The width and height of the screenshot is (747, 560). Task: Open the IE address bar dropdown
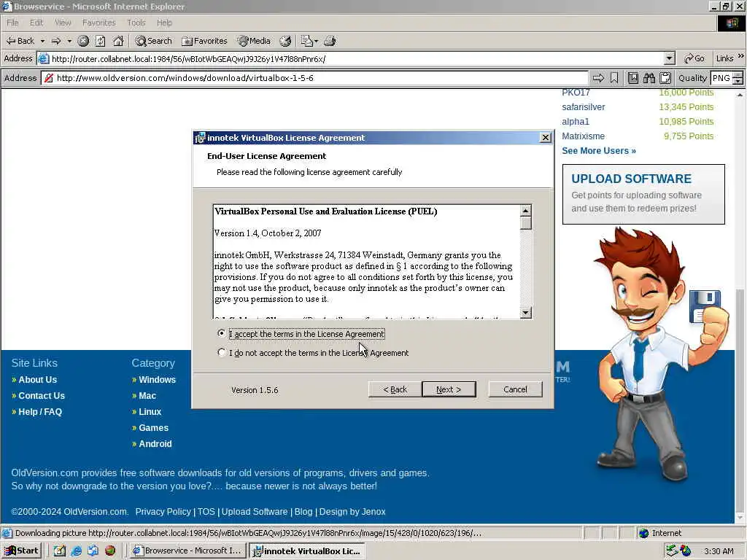coord(670,58)
